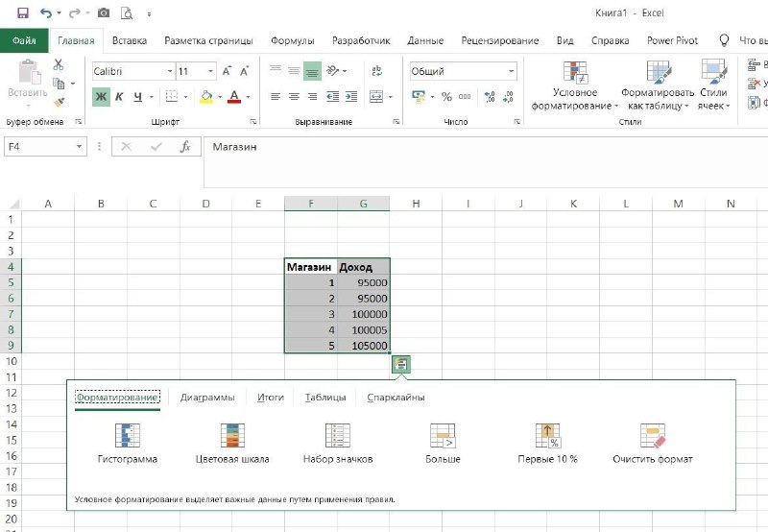Apply accounting currency format
Screen dimensions: 768x532
pos(419,97)
